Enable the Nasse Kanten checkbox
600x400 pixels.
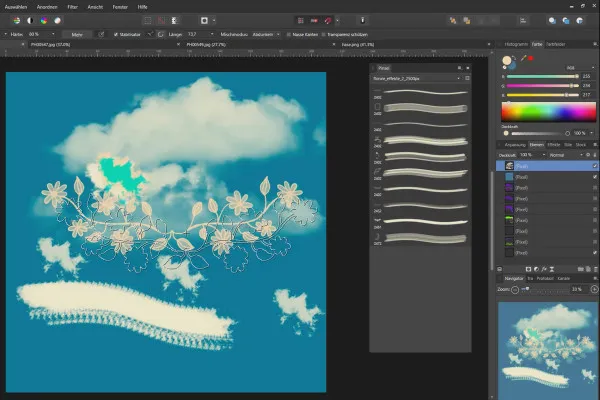290,33
